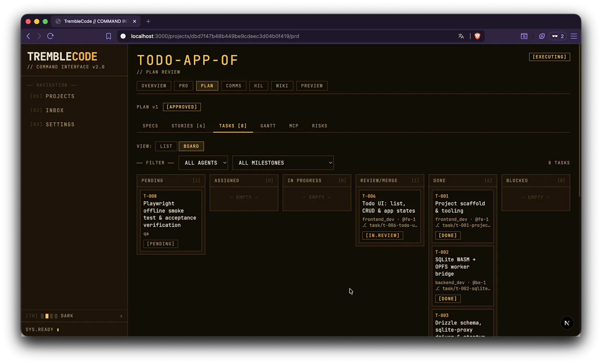The image size is (602, 364).
Task: Open the browser hamburger menu
Action: [x=574, y=36]
